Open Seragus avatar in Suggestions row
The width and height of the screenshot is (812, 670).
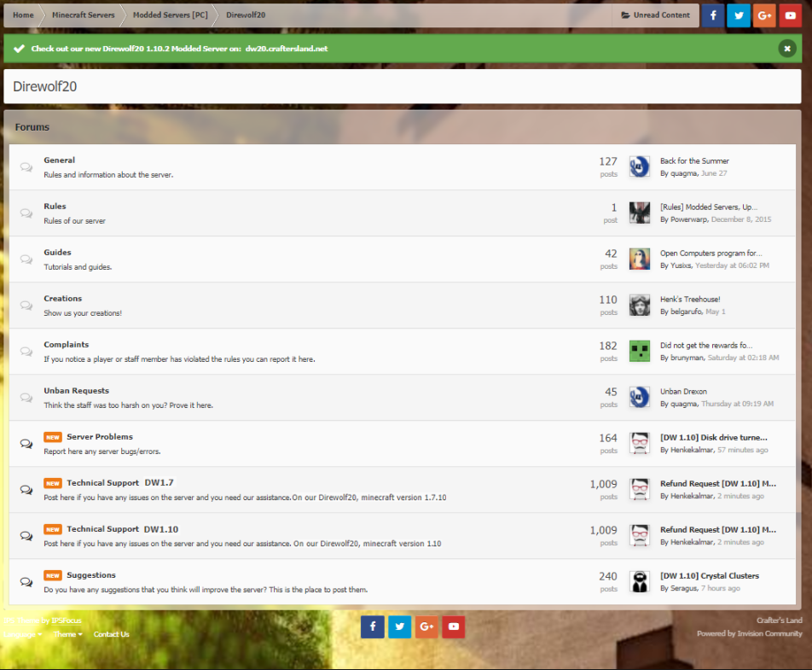(x=640, y=582)
